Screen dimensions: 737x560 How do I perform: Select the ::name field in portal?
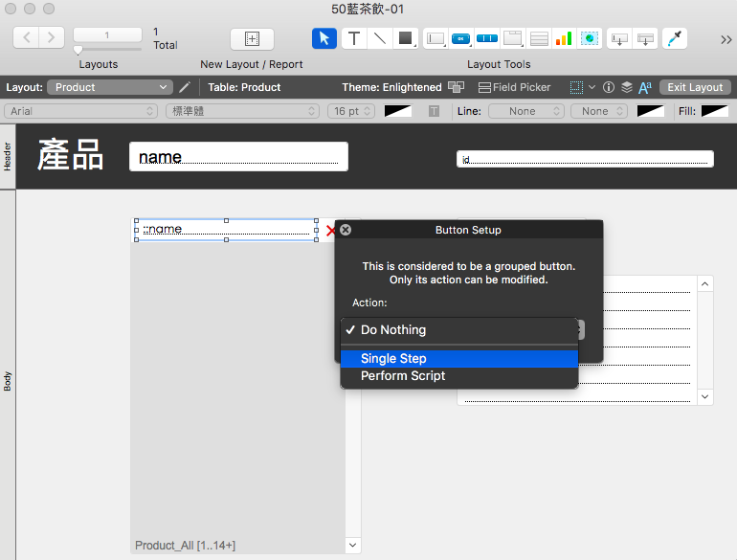(226, 230)
